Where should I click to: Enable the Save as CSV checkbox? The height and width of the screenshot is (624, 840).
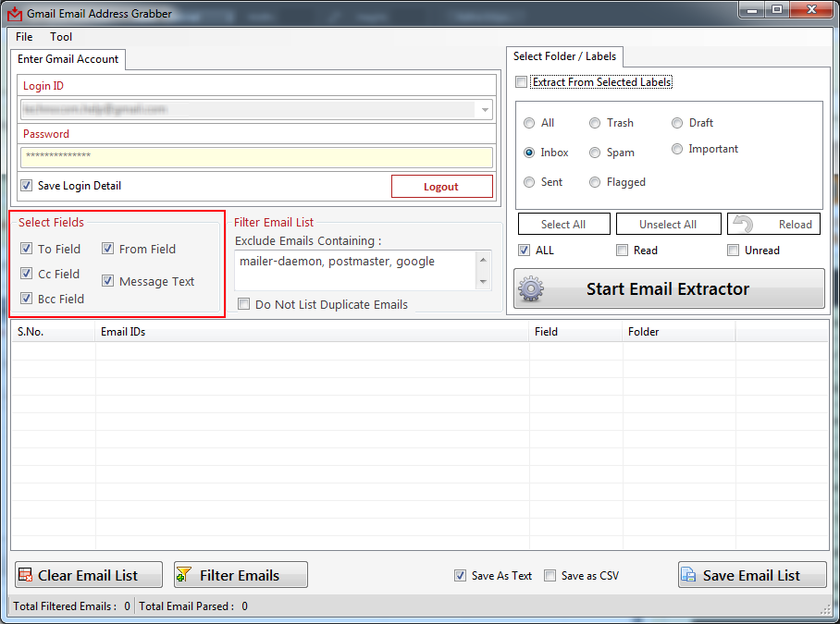(550, 575)
